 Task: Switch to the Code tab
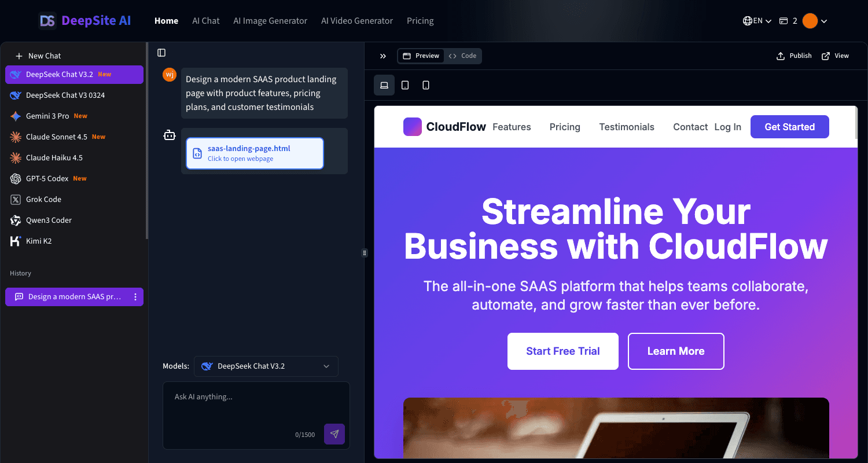tap(463, 56)
